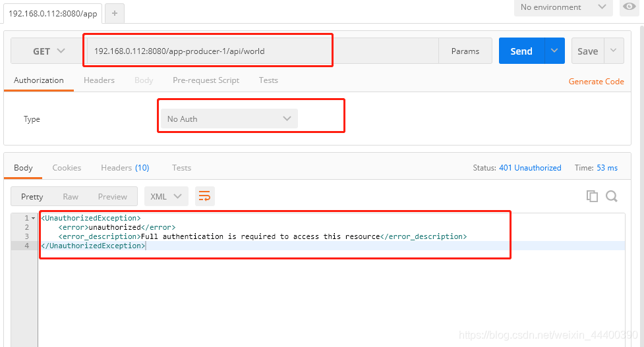Switch to the 192.168.0.112:8080/app request tab
The height and width of the screenshot is (347, 644).
click(53, 14)
